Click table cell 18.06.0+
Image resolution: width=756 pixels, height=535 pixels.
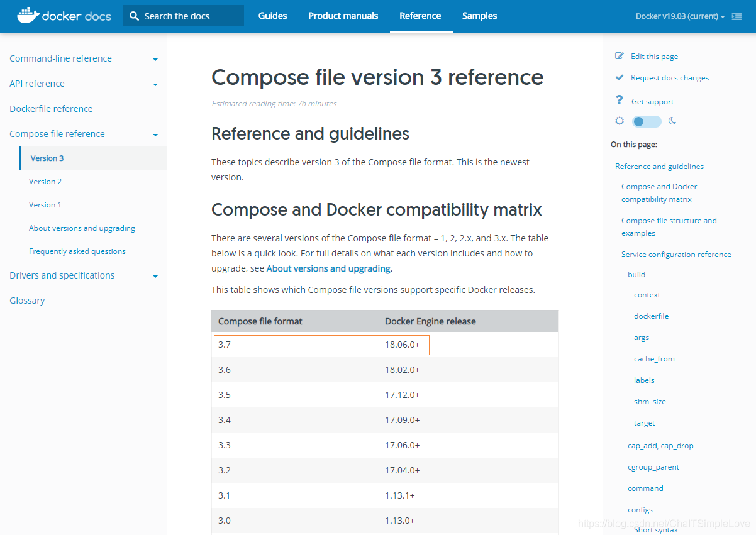coord(403,345)
